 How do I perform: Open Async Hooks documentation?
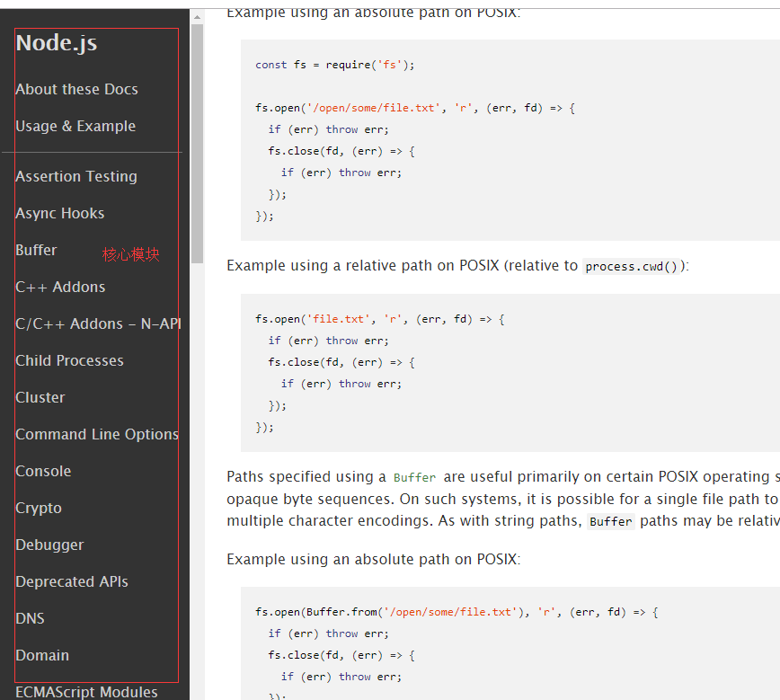(x=59, y=213)
